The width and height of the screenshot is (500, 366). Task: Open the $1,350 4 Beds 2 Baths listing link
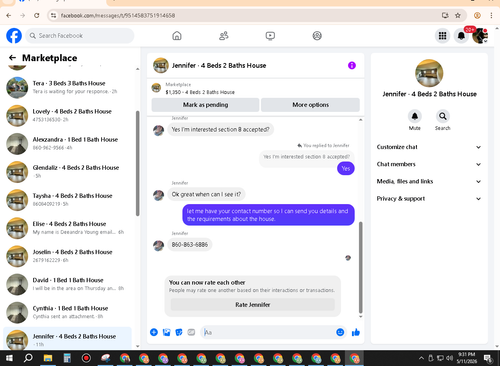(200, 92)
